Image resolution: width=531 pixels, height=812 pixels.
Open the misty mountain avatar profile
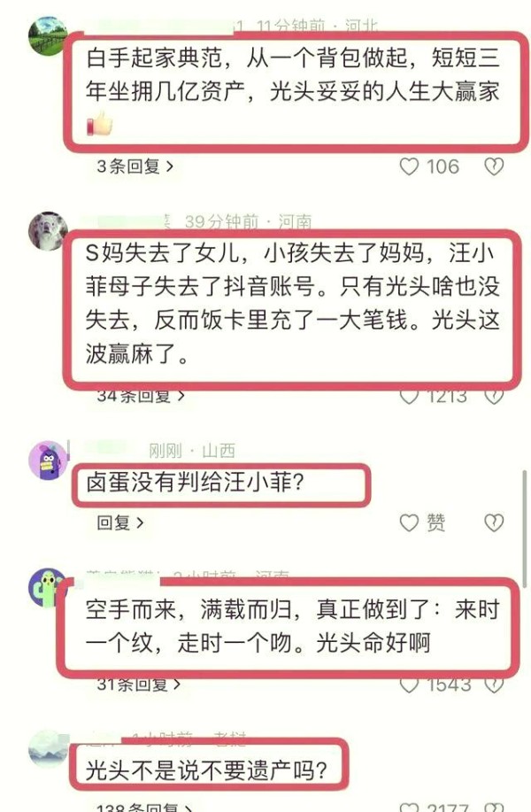point(48,749)
